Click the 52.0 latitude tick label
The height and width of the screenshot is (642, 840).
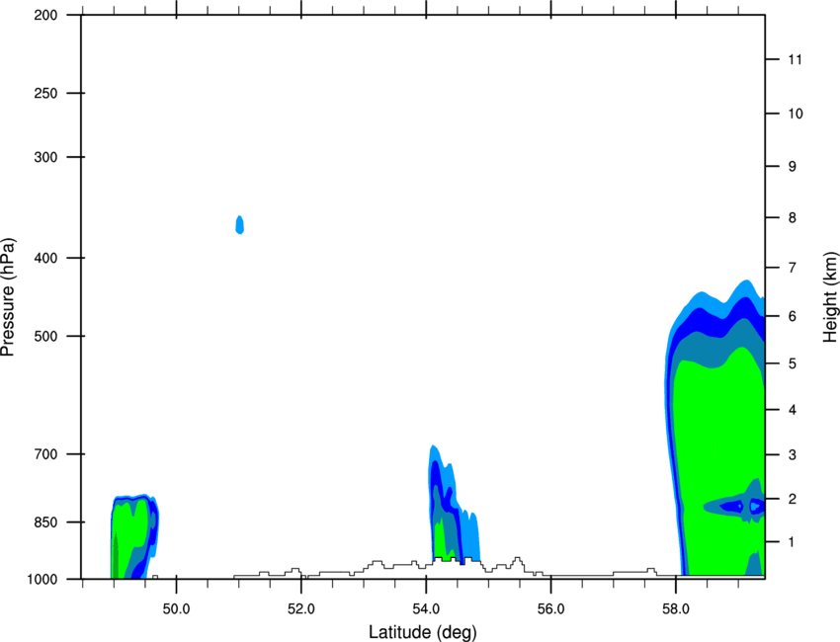tap(301, 608)
